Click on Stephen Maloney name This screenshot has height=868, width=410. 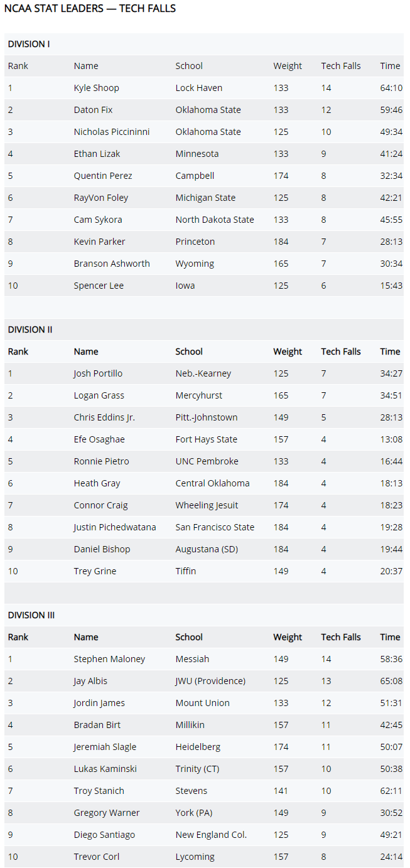(109, 659)
